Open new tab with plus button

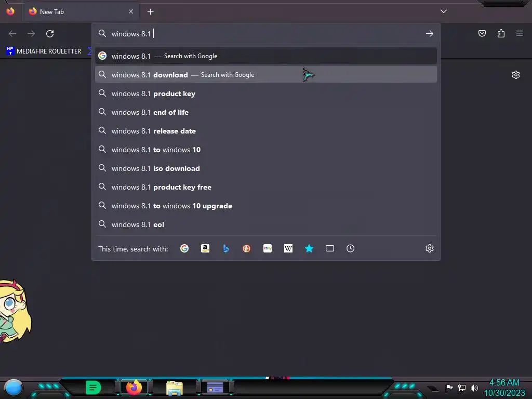tap(150, 12)
